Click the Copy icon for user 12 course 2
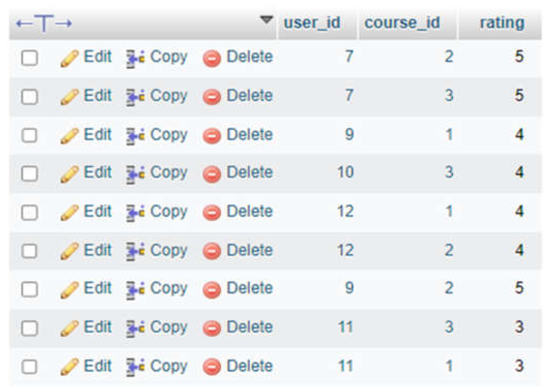549x392 pixels. point(135,252)
